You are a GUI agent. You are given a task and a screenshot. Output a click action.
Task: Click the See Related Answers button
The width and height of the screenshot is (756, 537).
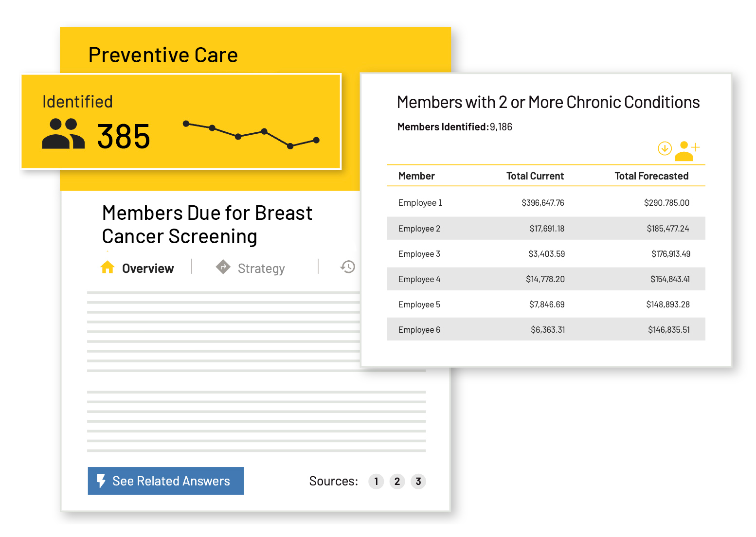pos(165,481)
